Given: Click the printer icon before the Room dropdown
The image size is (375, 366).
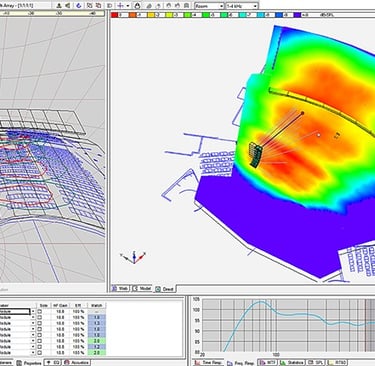Looking at the screenshot, I should (x=187, y=5).
